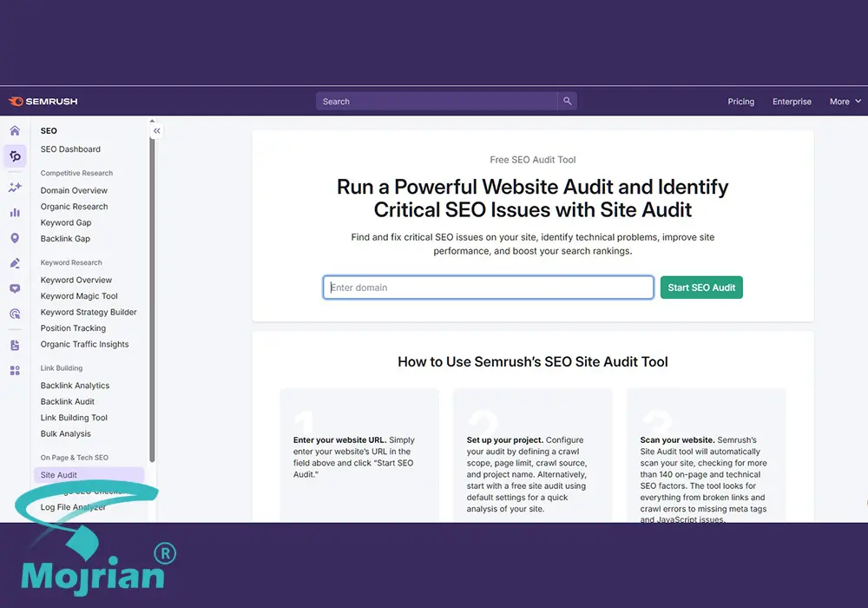Launch Keyword Magic Tool
The image size is (868, 608).
[x=79, y=296]
